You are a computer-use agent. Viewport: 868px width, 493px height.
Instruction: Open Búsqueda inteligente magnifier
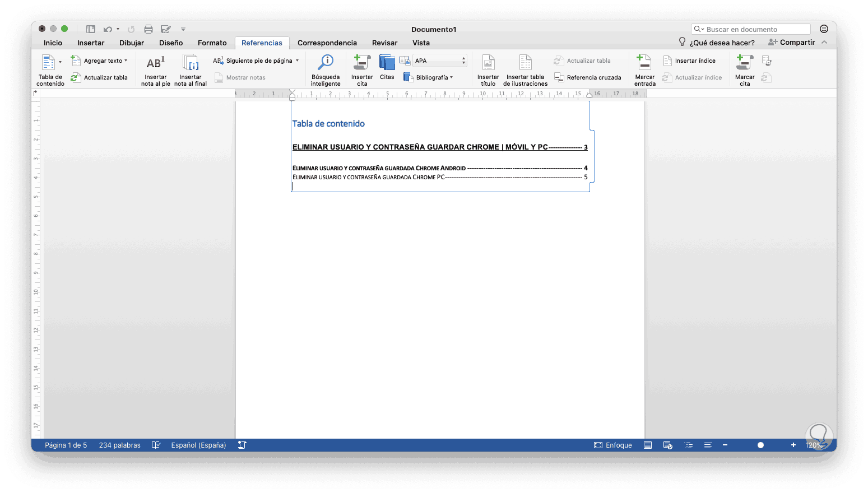326,62
